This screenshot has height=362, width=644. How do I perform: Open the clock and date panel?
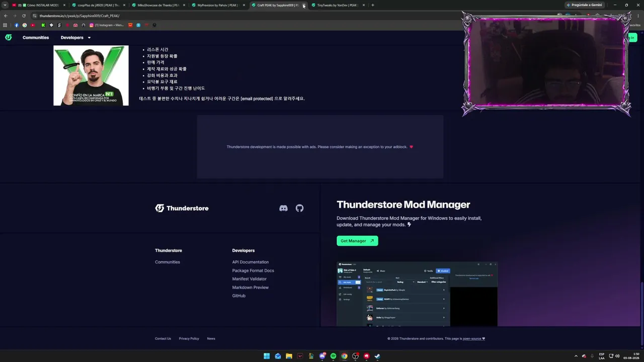pyautogui.click(x=632, y=356)
